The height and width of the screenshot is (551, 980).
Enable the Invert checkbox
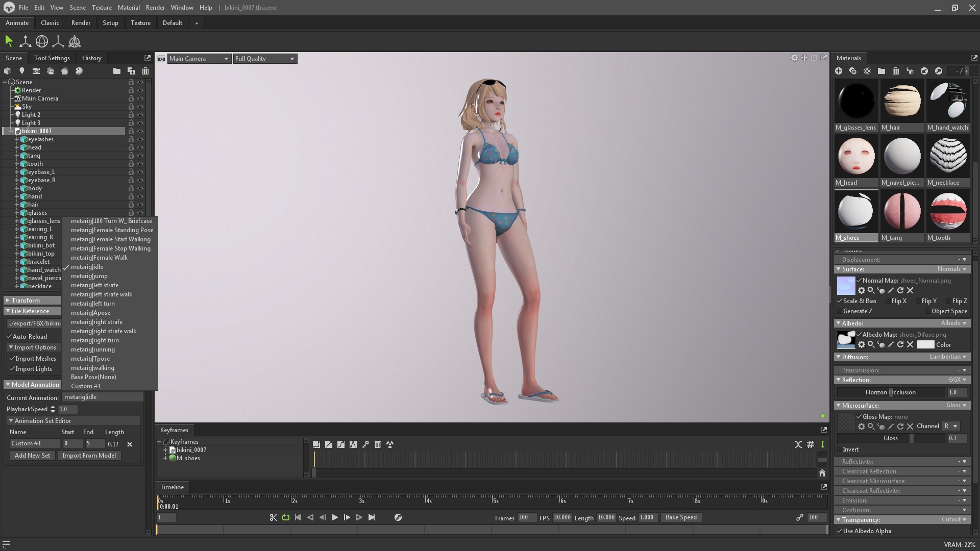[840, 449]
